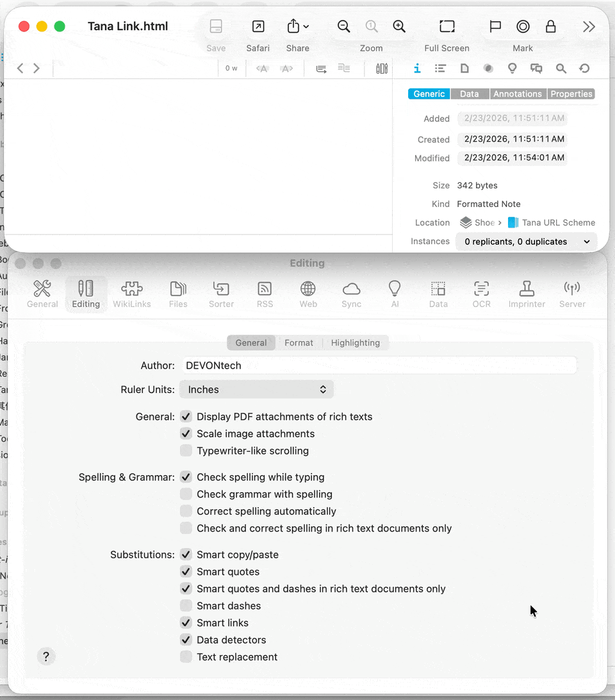The width and height of the screenshot is (615, 700).
Task: Open the OCR preferences pane
Action: click(x=481, y=294)
